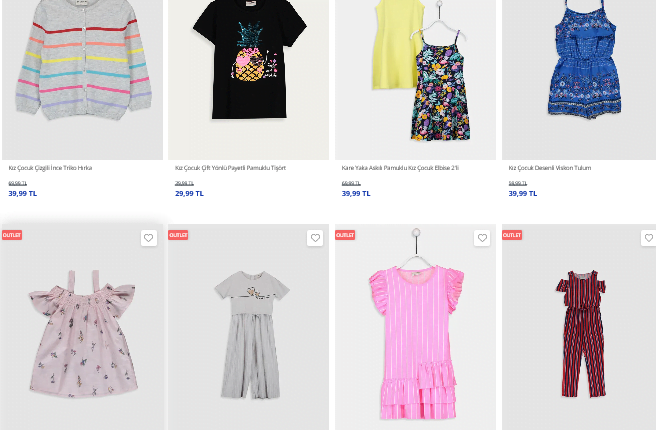The width and height of the screenshot is (656, 430).
Task: Open 'Kız Çocuk Çizgili İnce Triko Hırka' link
Action: pyautogui.click(x=50, y=168)
